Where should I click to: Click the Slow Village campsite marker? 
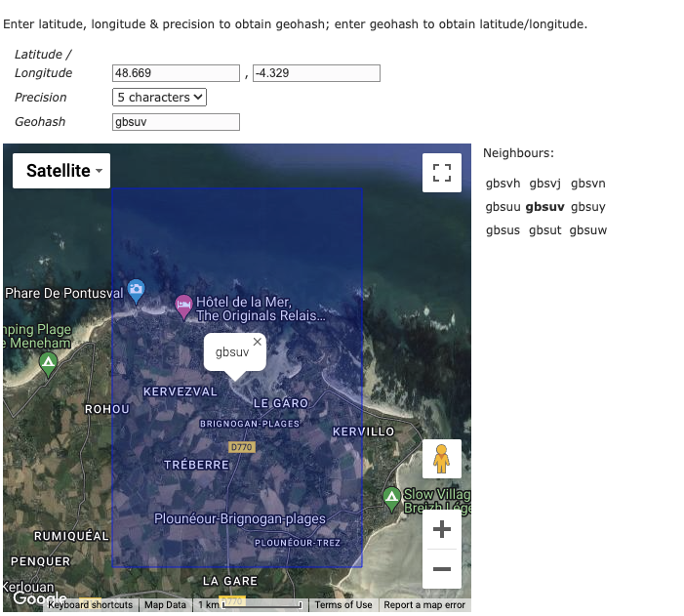click(392, 496)
